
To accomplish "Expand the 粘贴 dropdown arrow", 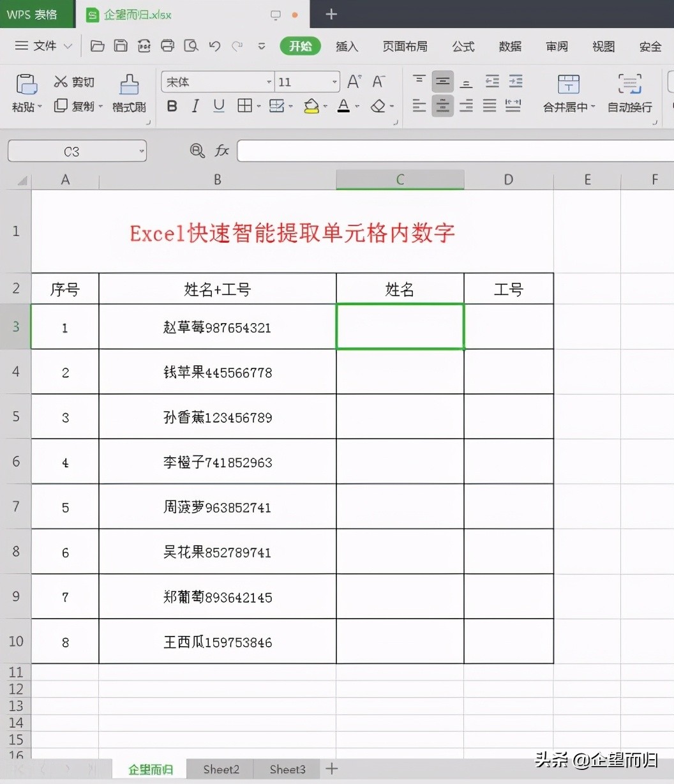I will coord(40,107).
